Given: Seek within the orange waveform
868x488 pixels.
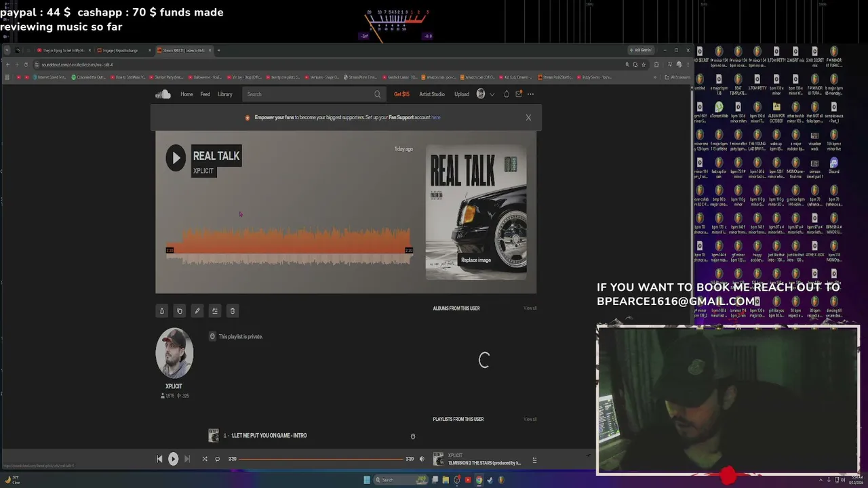Looking at the screenshot, I should [x=288, y=246].
